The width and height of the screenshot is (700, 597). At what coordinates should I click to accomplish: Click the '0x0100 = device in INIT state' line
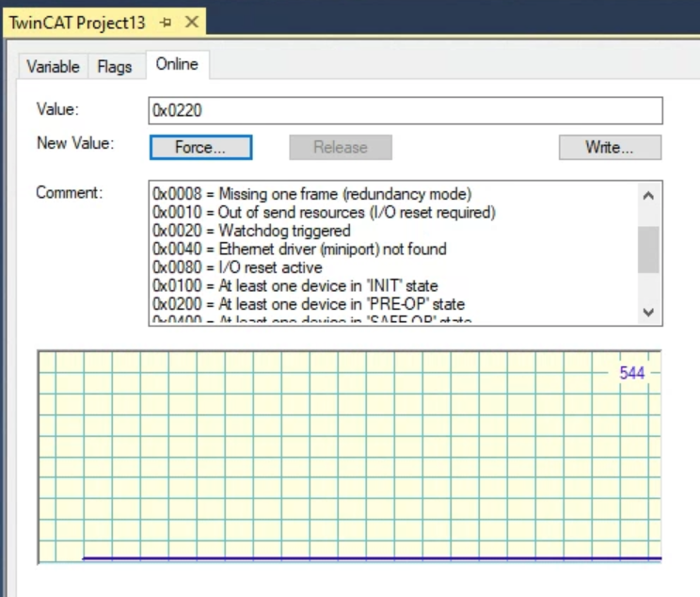coord(295,285)
